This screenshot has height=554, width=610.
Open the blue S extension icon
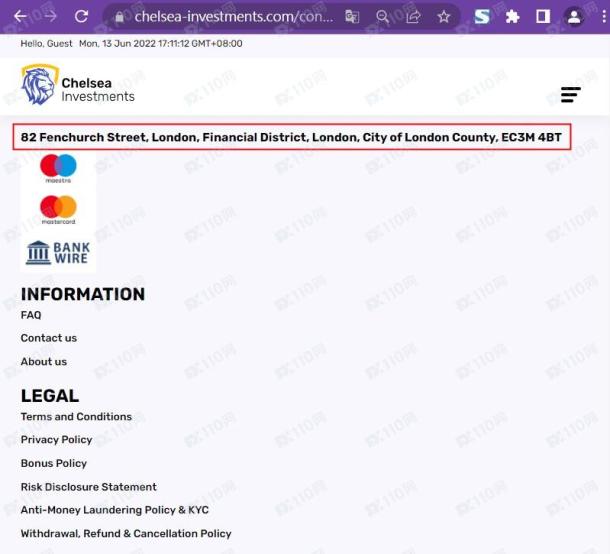482,16
